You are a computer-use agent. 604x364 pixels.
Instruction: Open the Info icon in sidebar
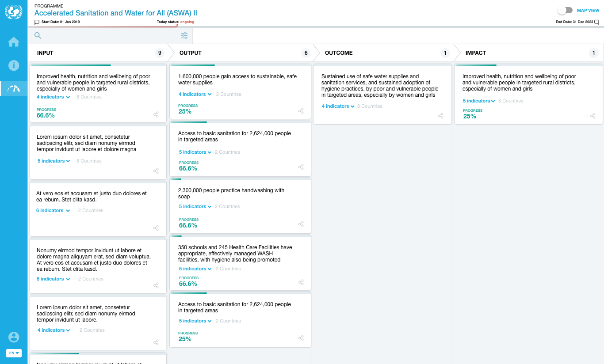pos(14,65)
